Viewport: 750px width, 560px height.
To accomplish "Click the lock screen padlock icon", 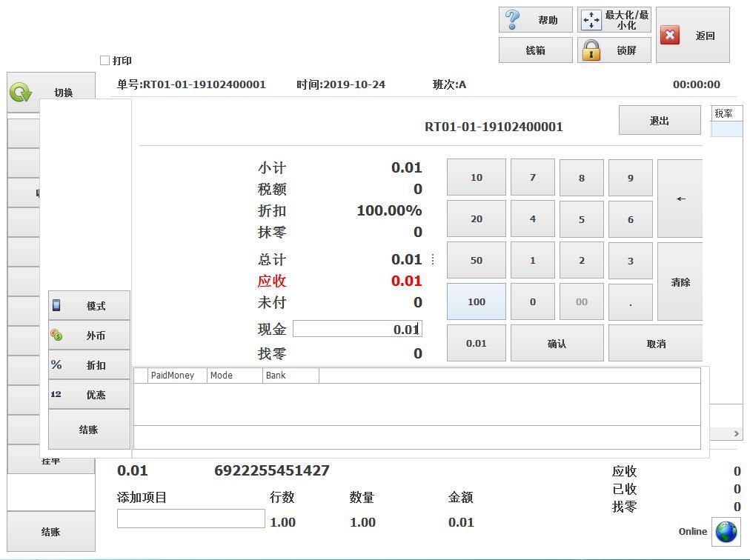I will pos(591,50).
